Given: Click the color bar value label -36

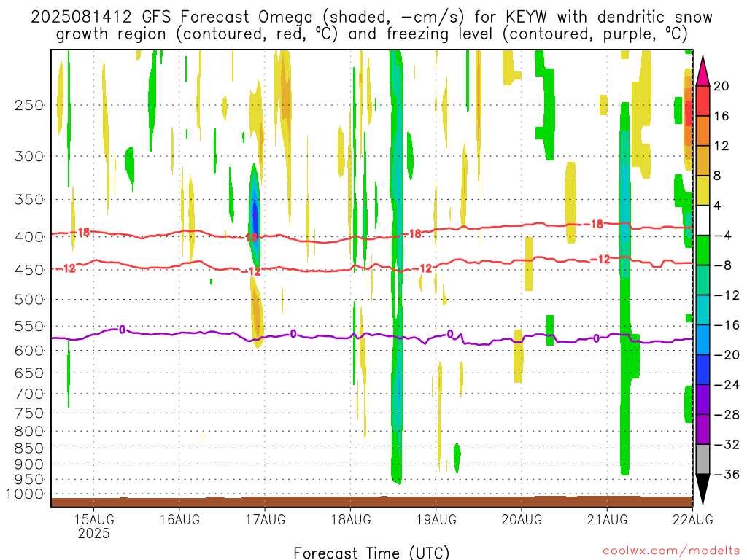Looking at the screenshot, I should pos(727,474).
